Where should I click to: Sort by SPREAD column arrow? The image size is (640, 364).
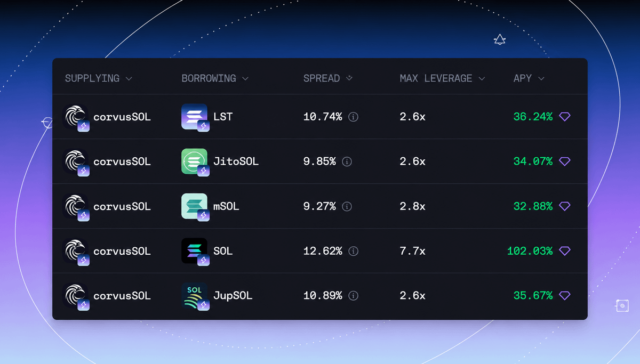(349, 78)
